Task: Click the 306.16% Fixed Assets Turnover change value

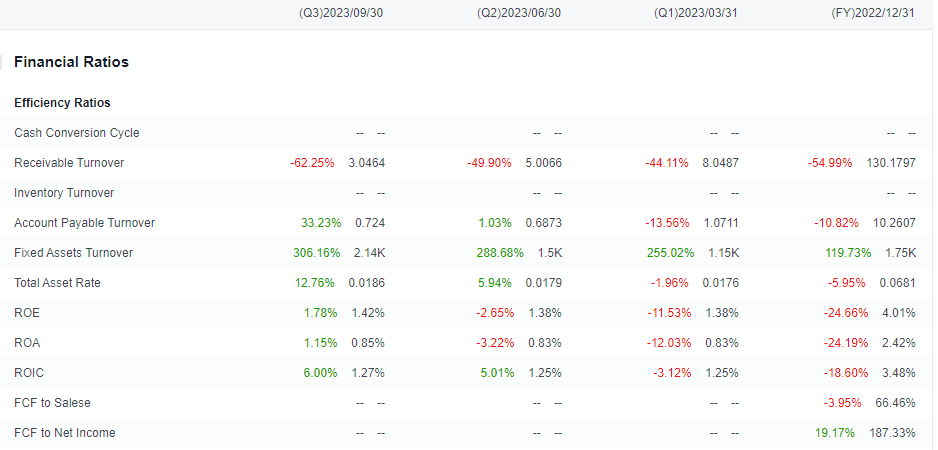Action: coord(316,253)
